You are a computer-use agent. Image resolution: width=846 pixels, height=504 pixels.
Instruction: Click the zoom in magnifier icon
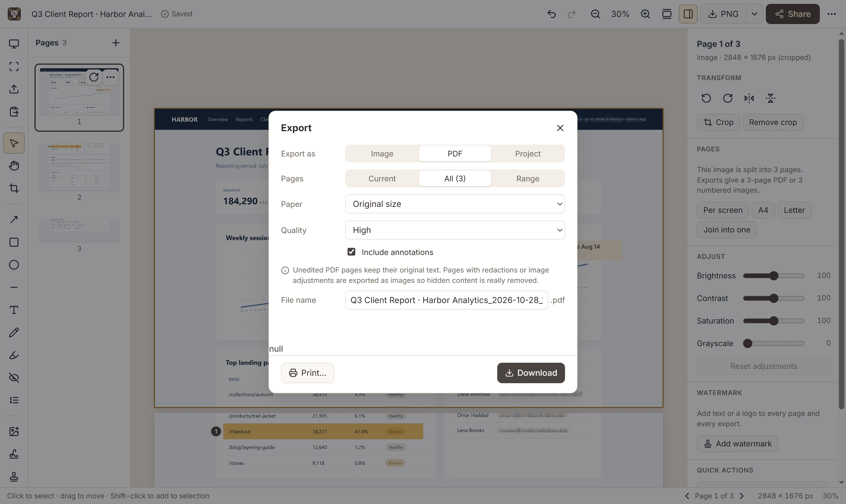point(645,14)
